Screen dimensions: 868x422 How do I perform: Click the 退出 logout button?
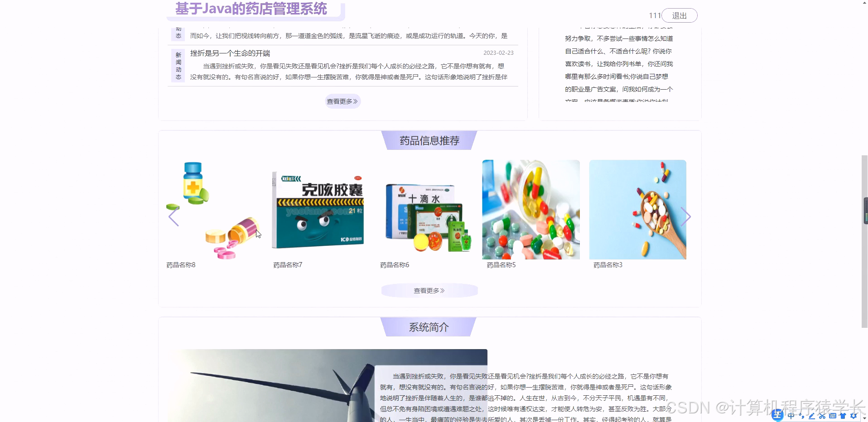point(679,15)
